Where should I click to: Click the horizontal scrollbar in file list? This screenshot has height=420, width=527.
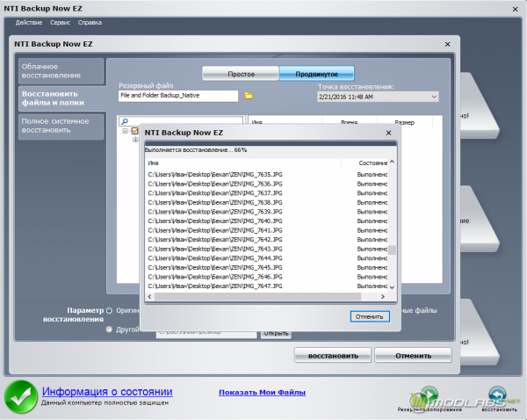[x=257, y=297]
